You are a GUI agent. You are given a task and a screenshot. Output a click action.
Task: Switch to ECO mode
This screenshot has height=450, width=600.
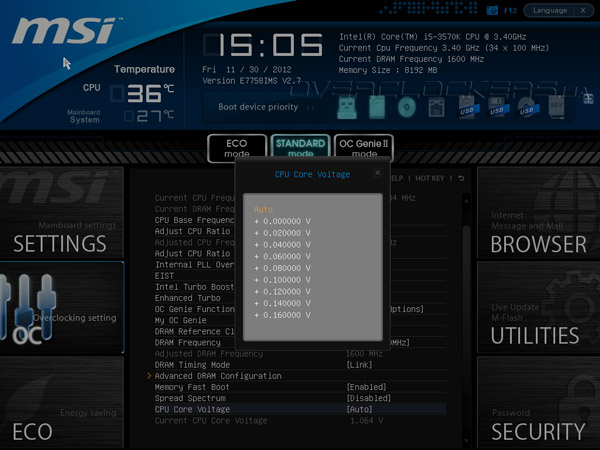pos(237,148)
